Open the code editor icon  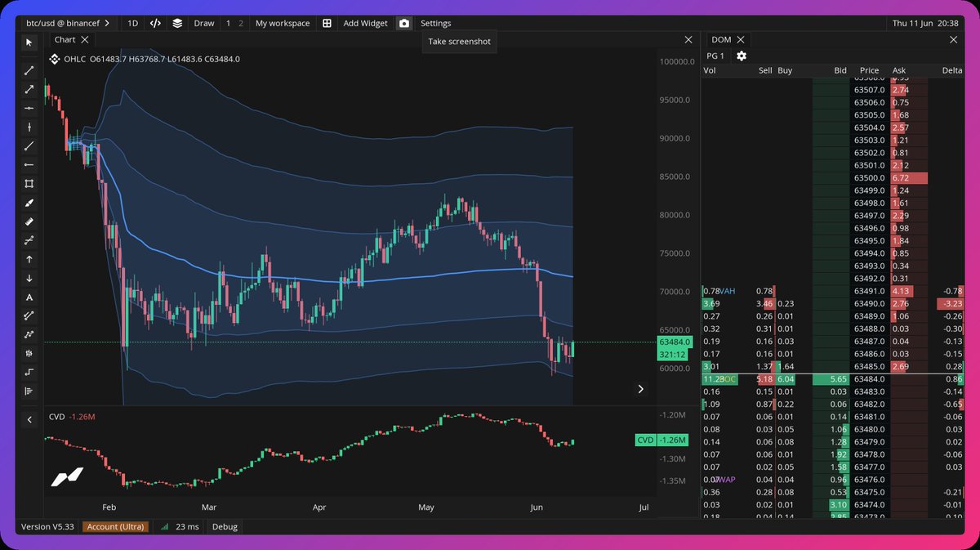[x=155, y=23]
